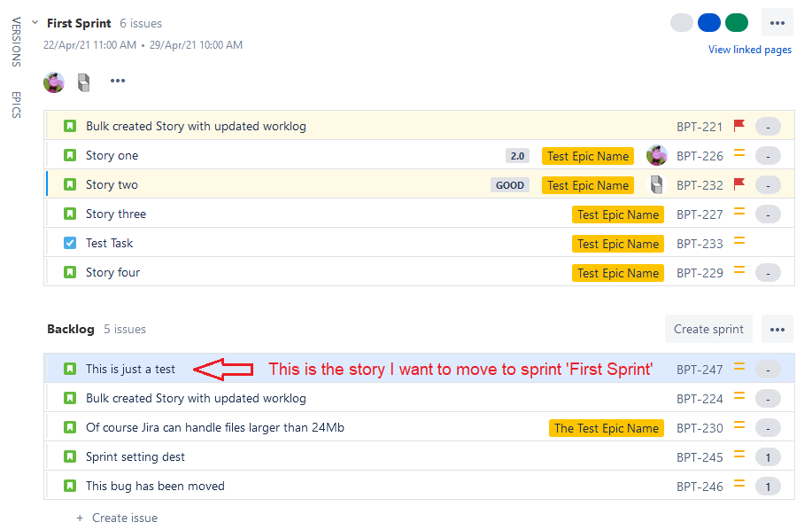
Task: Click the green status dot in the sprint header
Action: coord(736,22)
